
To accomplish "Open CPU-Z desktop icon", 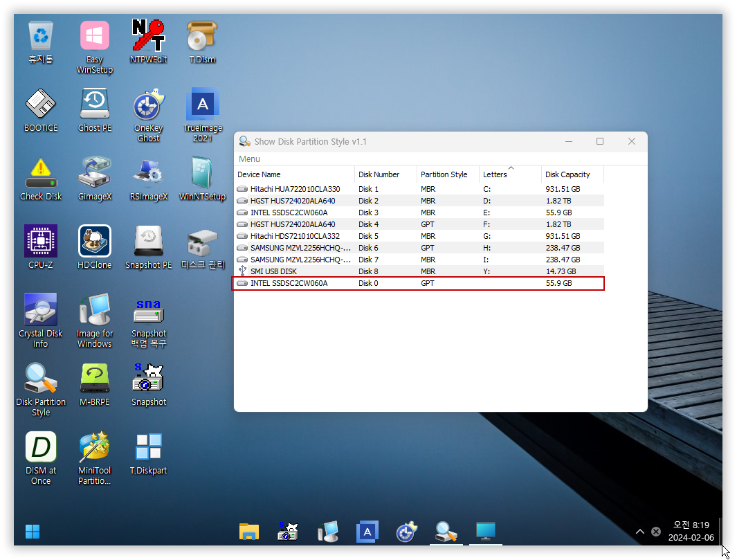I will pyautogui.click(x=41, y=248).
